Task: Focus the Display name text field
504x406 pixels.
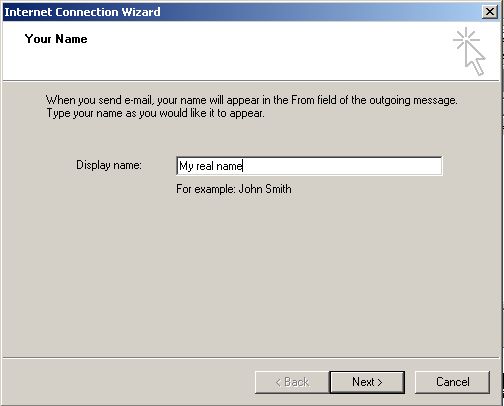Action: [x=309, y=166]
